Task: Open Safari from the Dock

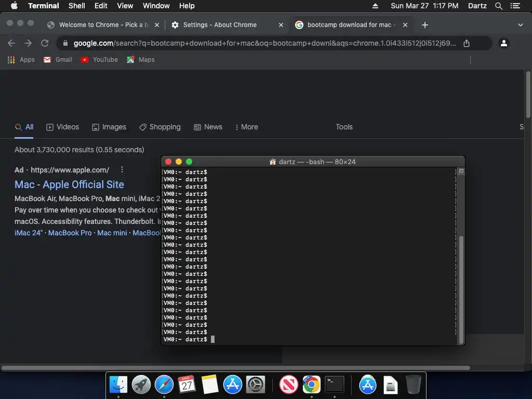Action: (164, 384)
